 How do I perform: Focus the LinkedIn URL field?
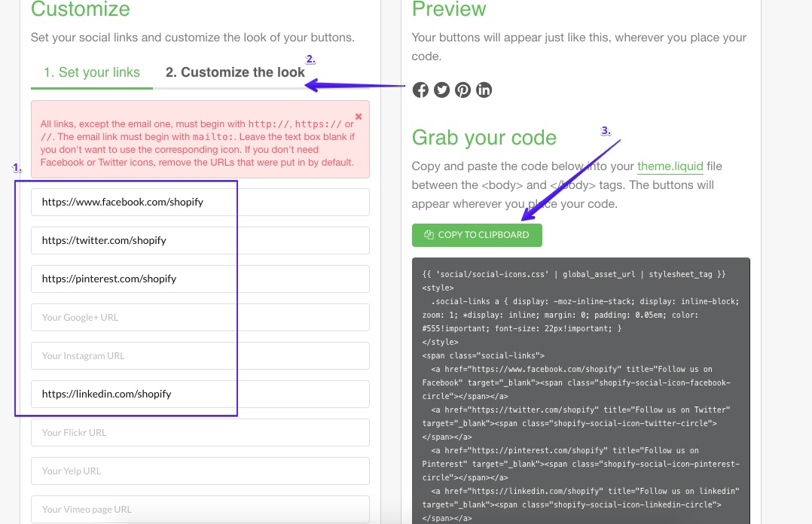[x=200, y=394]
